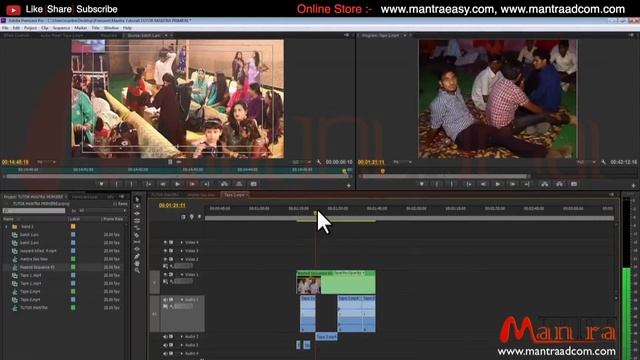Select the Track Select tool
This screenshot has height=360, width=640.
point(137,206)
